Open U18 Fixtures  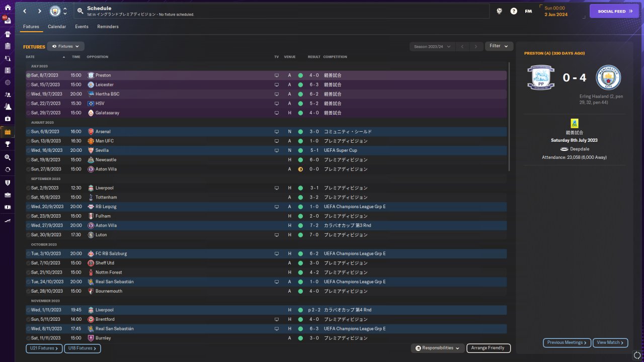[x=83, y=348]
